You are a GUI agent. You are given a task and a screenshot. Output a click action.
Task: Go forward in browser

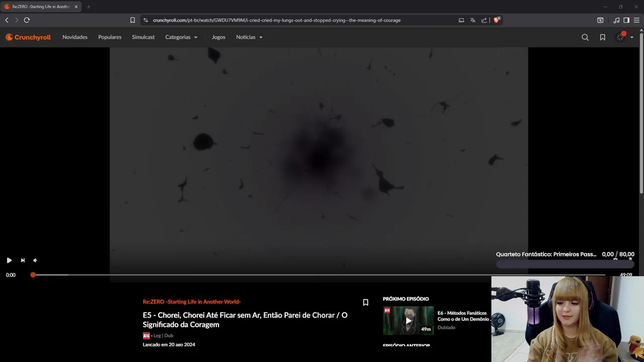point(16,20)
